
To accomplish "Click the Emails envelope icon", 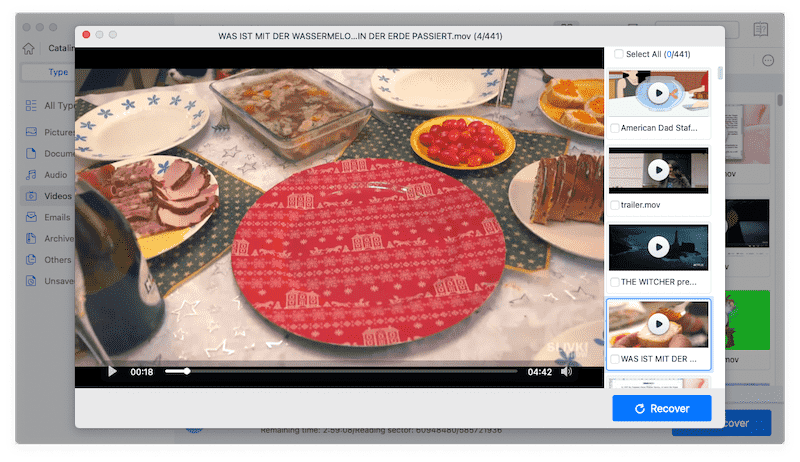I will 31,217.
